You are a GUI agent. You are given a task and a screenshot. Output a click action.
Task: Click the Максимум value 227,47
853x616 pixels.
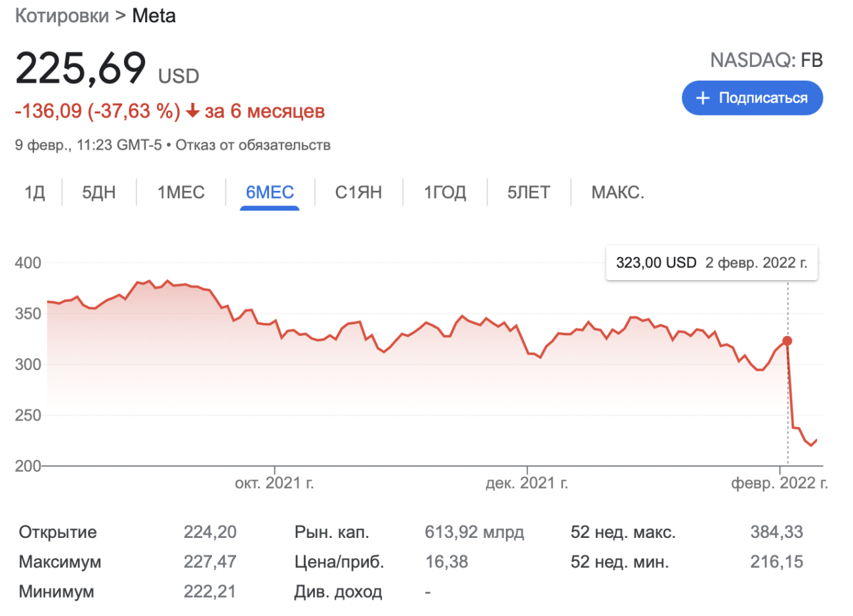[210, 562]
